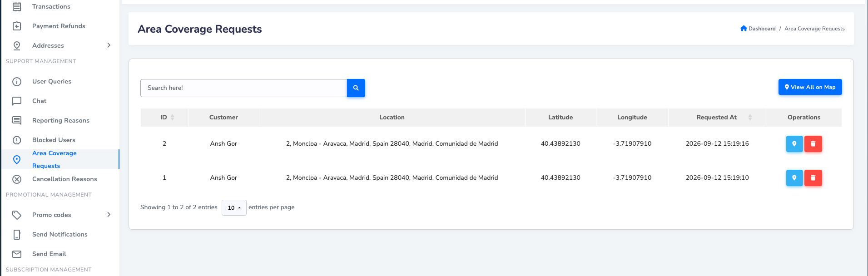Screen dimensions: 868x276
Task: Delete request ID 1 with trash button
Action: click(813, 178)
